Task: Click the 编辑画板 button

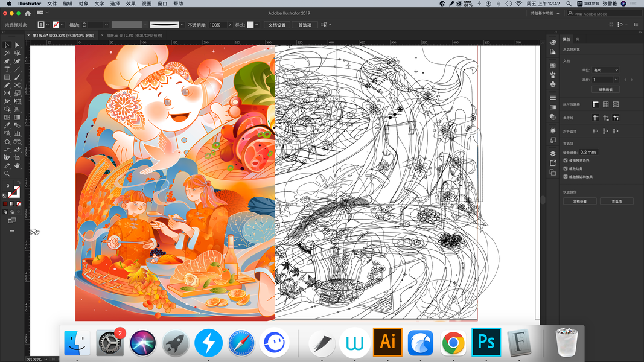Action: tap(606, 89)
